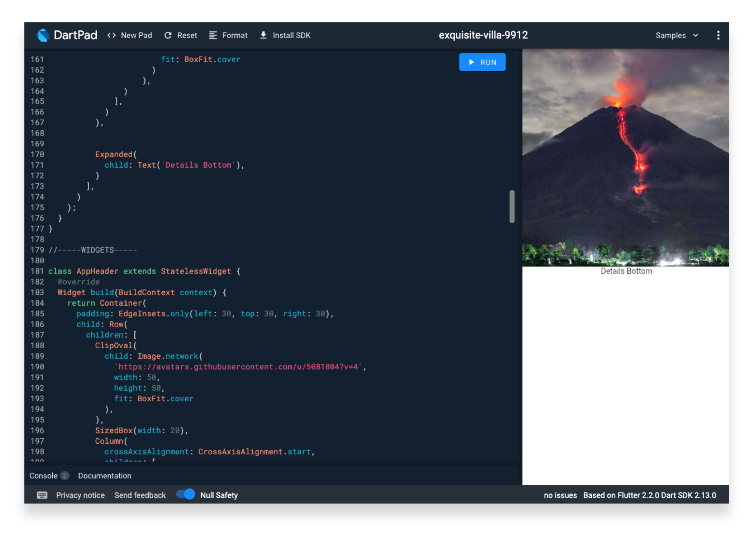The height and width of the screenshot is (547, 756).
Task: Click the play triangle in RUN
Action: pos(472,62)
